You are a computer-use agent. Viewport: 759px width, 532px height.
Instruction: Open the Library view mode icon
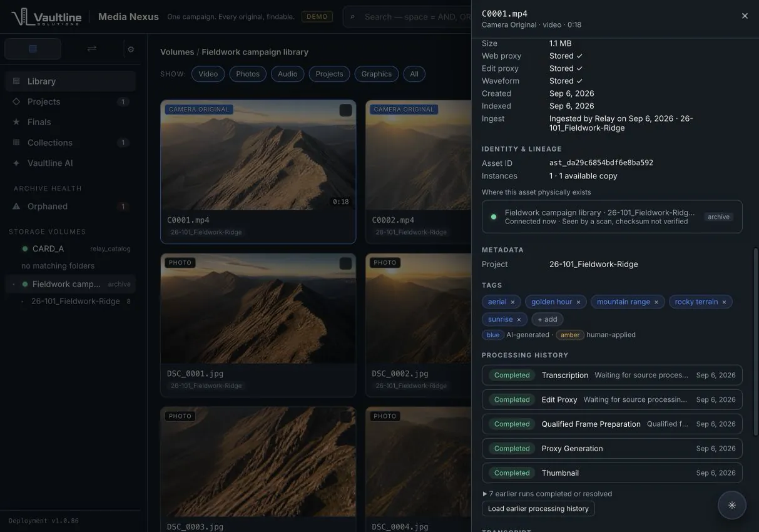click(x=33, y=49)
